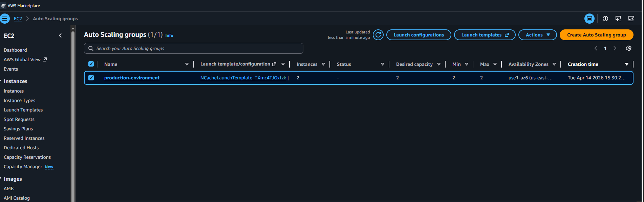
Task: Open Instances link under Instances section
Action: pos(14,91)
